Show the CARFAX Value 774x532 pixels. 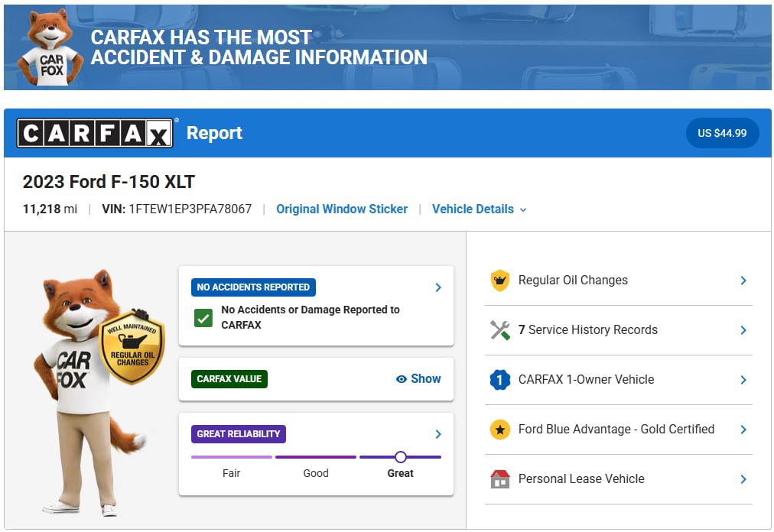point(418,379)
